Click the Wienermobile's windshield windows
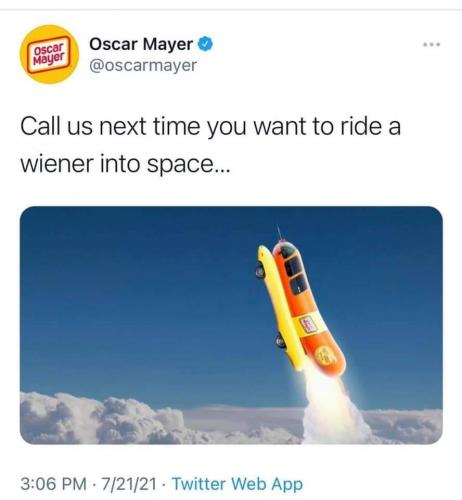Viewport: 462px width, 500px height. 293,272
